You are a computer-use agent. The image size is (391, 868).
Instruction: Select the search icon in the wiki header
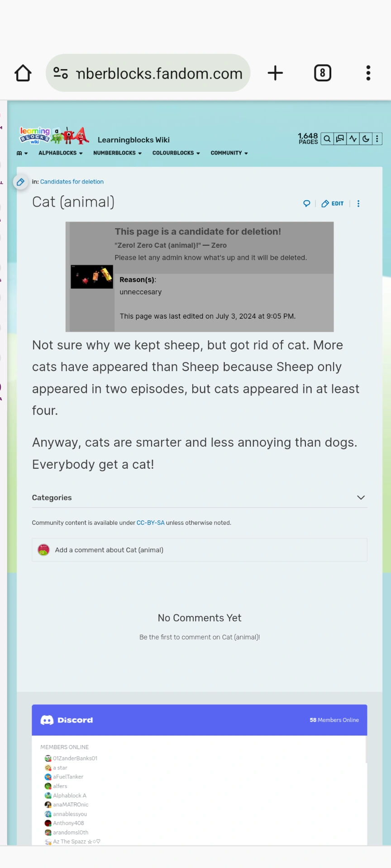(x=327, y=139)
